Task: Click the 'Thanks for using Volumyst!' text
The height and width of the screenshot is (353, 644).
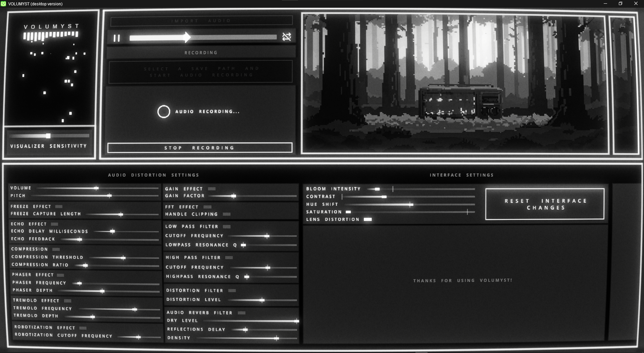Action: [x=462, y=280]
